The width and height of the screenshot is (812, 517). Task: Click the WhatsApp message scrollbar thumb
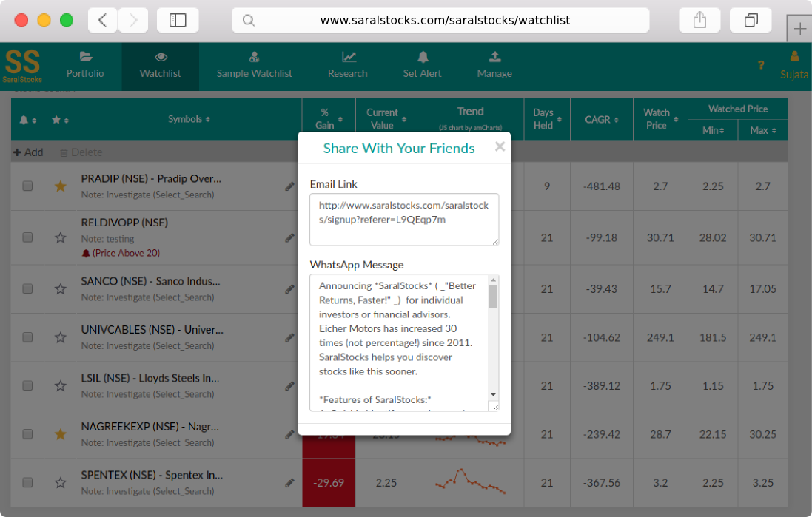[x=494, y=297]
